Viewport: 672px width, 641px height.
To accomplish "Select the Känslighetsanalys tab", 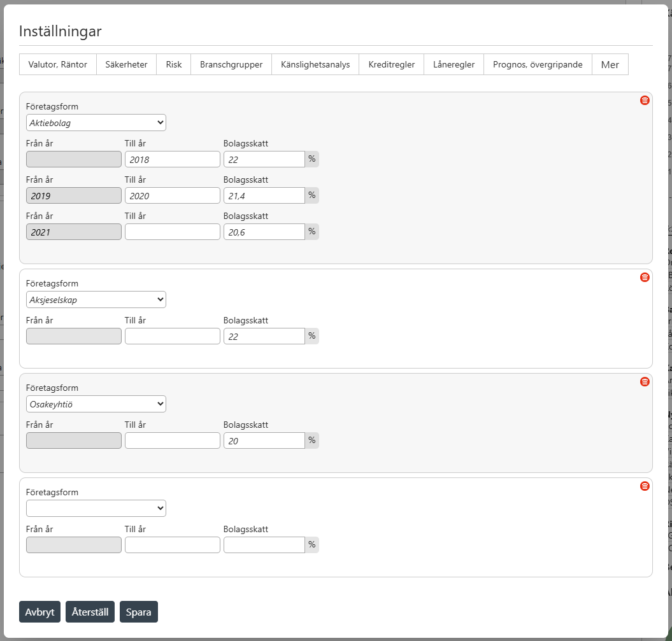I will pos(315,65).
